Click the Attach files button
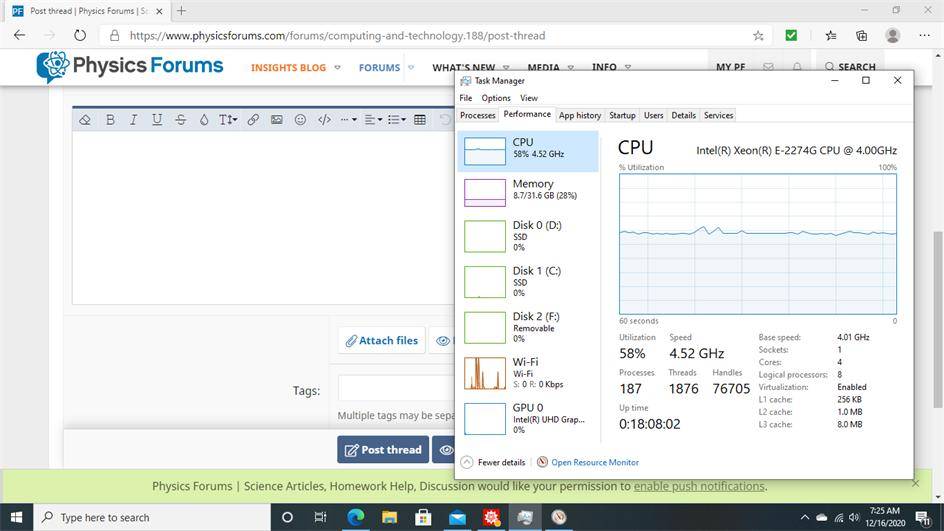The image size is (944, 531). (381, 341)
